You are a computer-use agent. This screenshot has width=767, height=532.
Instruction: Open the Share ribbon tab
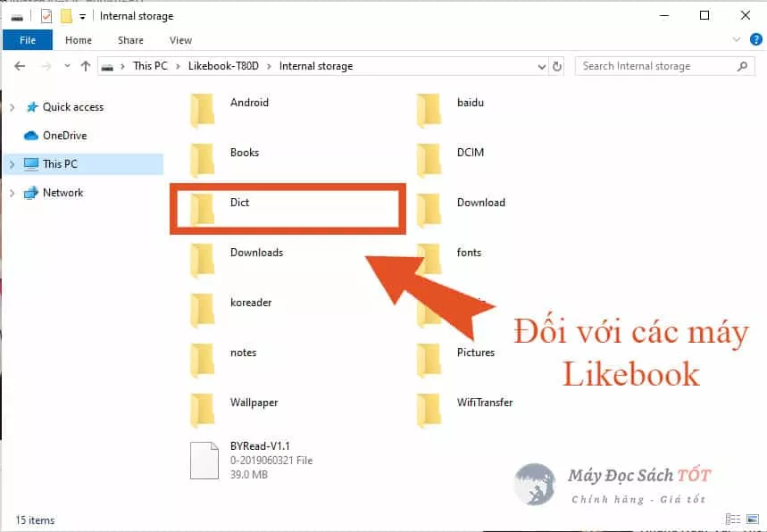(x=130, y=40)
